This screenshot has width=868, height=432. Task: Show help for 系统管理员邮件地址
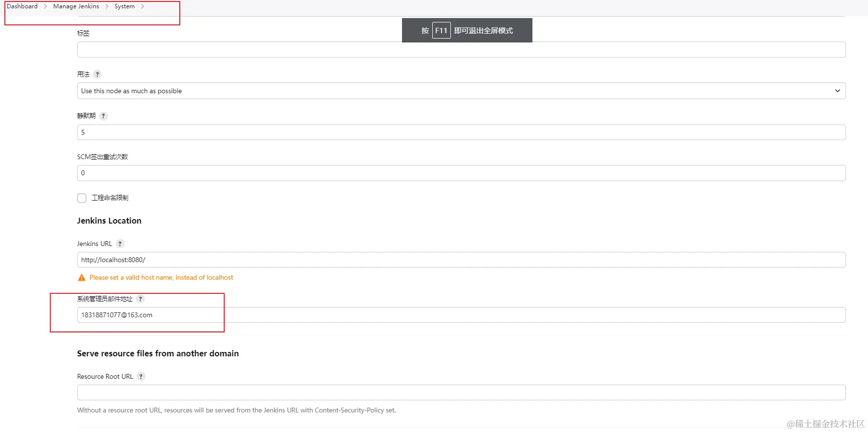[140, 299]
